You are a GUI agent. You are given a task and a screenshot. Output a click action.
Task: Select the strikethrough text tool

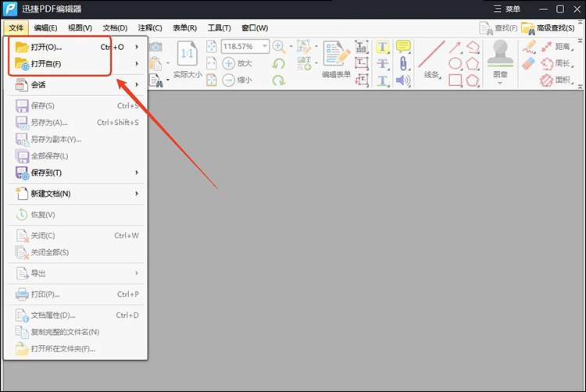click(382, 63)
